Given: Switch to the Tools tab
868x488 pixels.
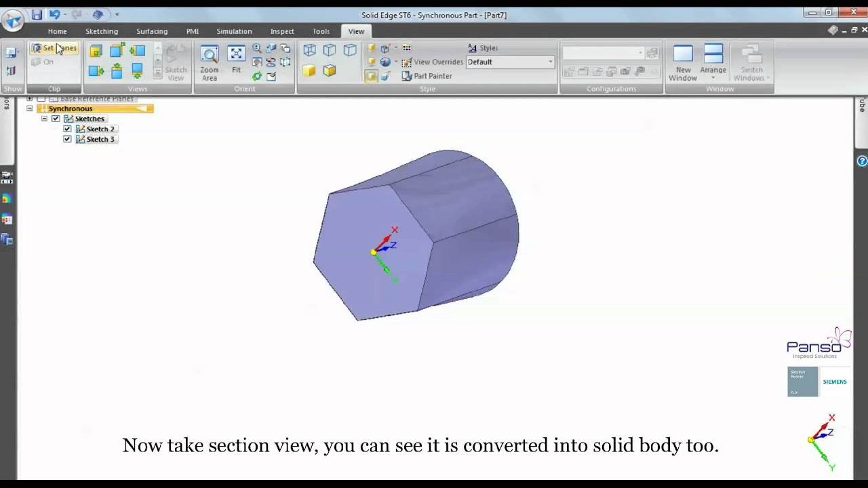Looking at the screenshot, I should coord(321,31).
